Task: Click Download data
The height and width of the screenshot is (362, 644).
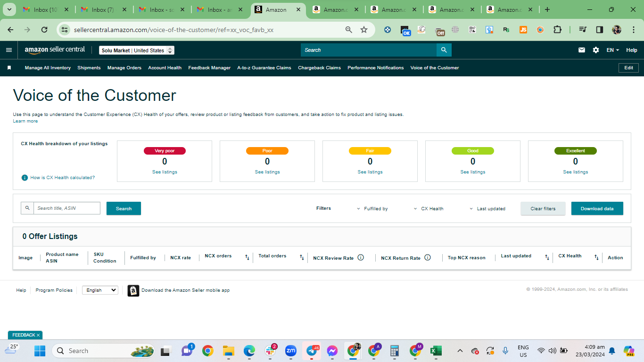Action: (597, 208)
